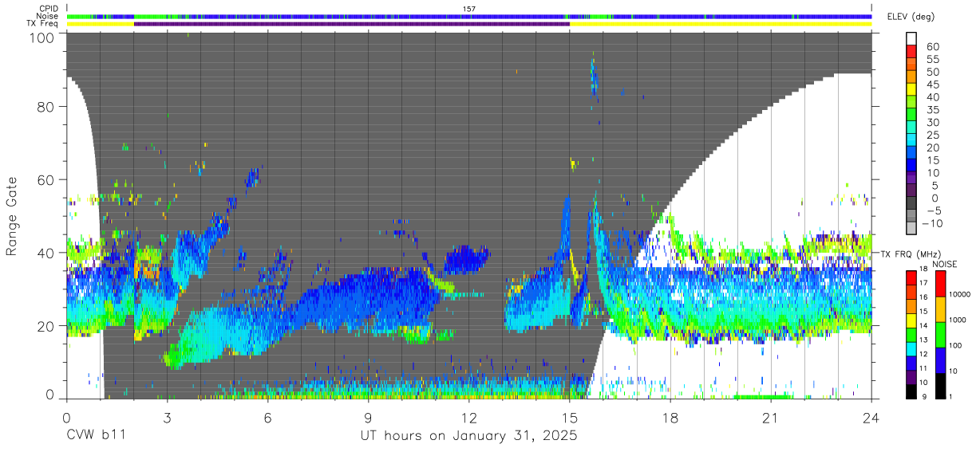
Task: Click the black NOISE segment above 1
Action: tap(940, 386)
